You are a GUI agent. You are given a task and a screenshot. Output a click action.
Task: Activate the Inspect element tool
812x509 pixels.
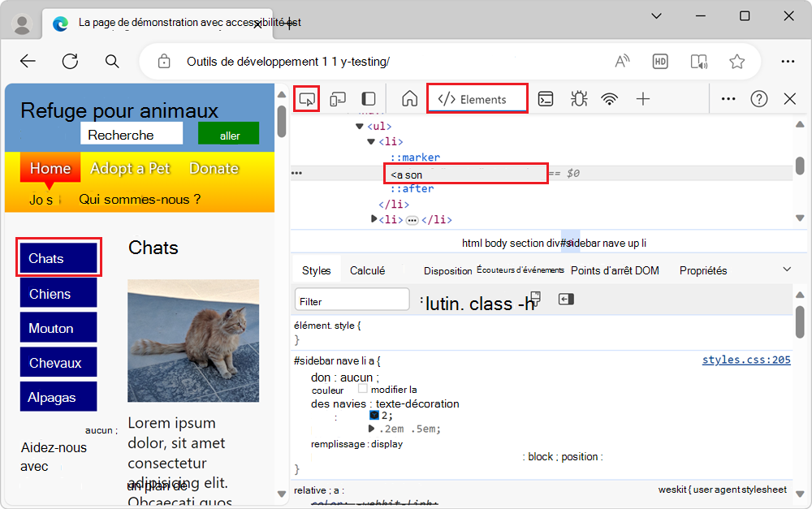tap(307, 99)
